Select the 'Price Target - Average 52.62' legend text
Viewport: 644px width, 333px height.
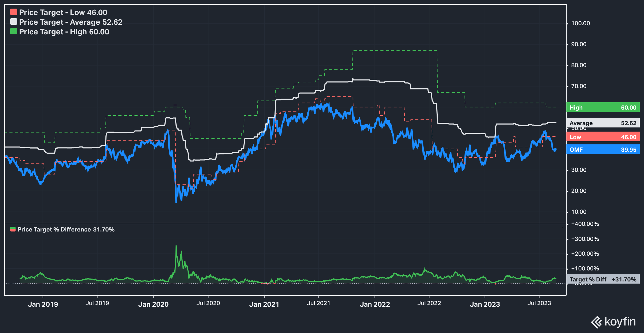tap(71, 22)
